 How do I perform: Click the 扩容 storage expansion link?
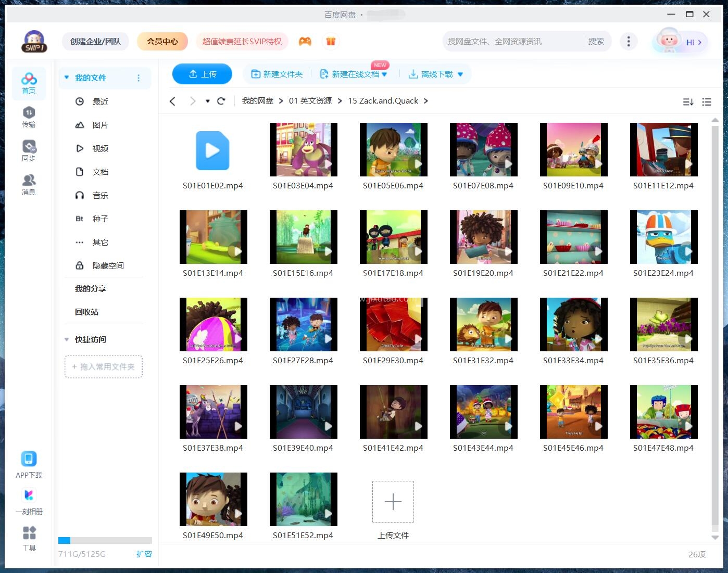click(144, 554)
